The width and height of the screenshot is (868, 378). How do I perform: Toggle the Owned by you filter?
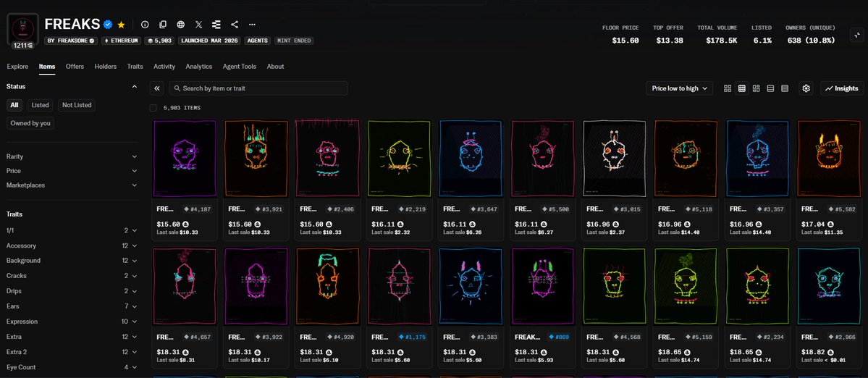[30, 123]
